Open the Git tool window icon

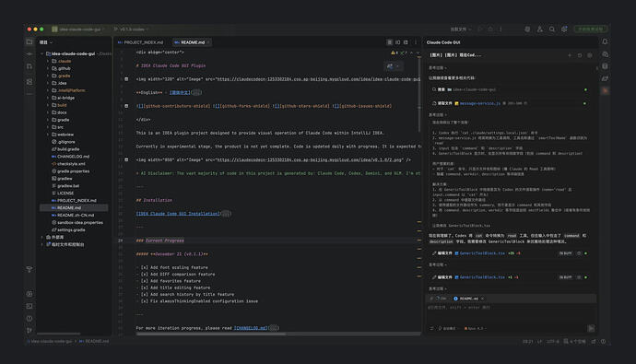[29, 330]
